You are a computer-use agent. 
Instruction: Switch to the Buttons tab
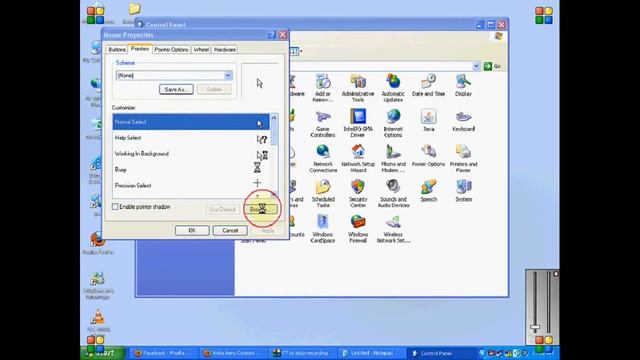click(117, 49)
